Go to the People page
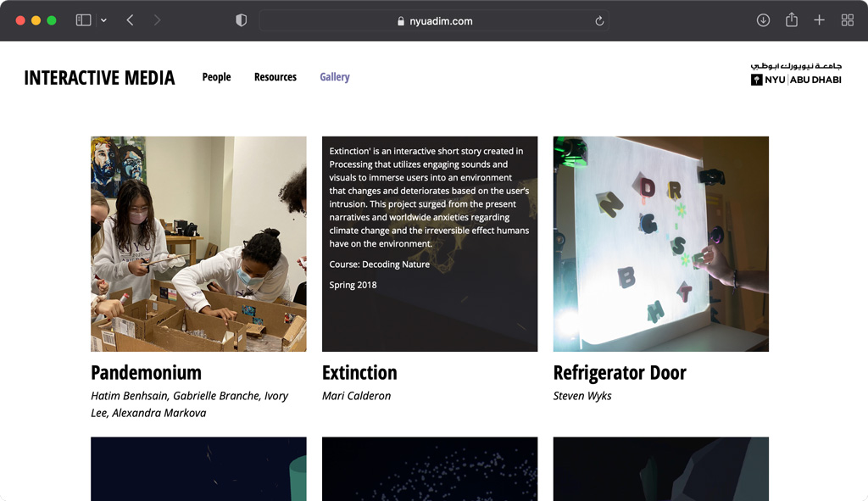 coord(216,76)
